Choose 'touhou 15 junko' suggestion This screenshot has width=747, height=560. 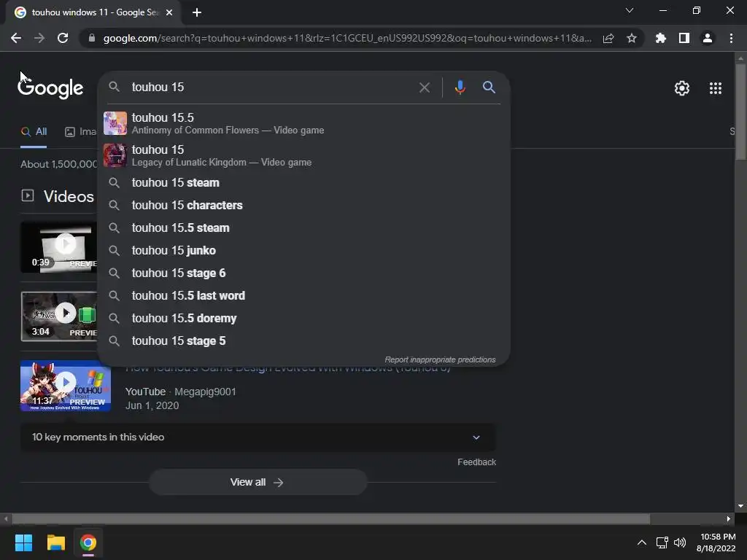[x=304, y=251]
